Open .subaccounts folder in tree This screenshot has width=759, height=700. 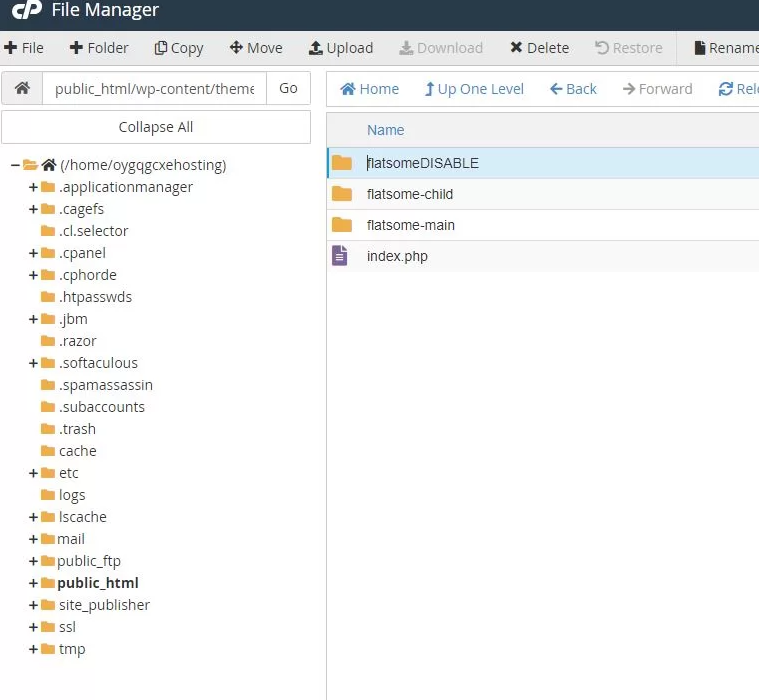pos(102,407)
